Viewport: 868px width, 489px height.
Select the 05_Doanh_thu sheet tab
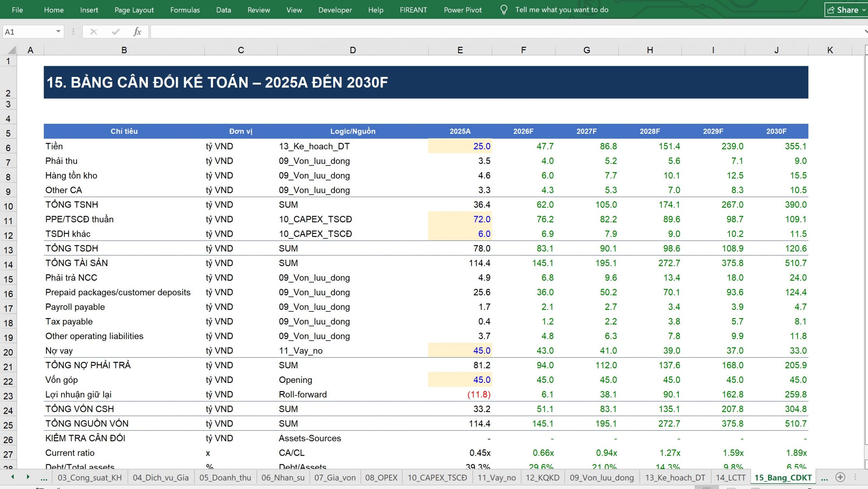click(225, 478)
